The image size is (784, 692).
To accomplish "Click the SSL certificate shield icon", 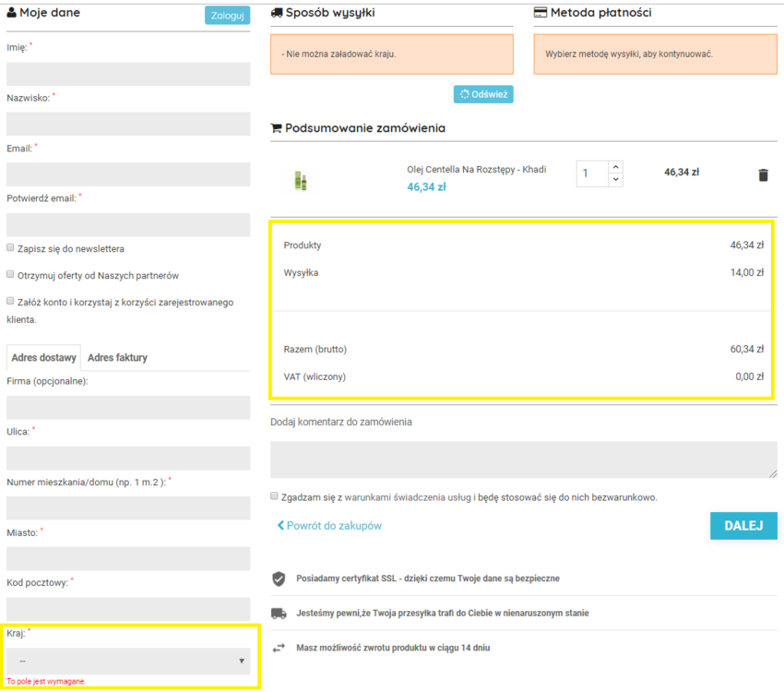I will [279, 579].
